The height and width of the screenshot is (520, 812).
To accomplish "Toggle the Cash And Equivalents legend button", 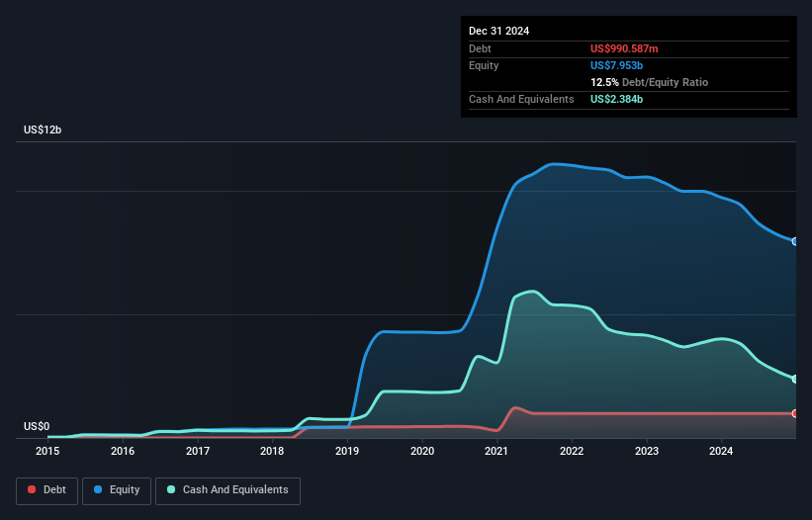I will pyautogui.click(x=227, y=490).
